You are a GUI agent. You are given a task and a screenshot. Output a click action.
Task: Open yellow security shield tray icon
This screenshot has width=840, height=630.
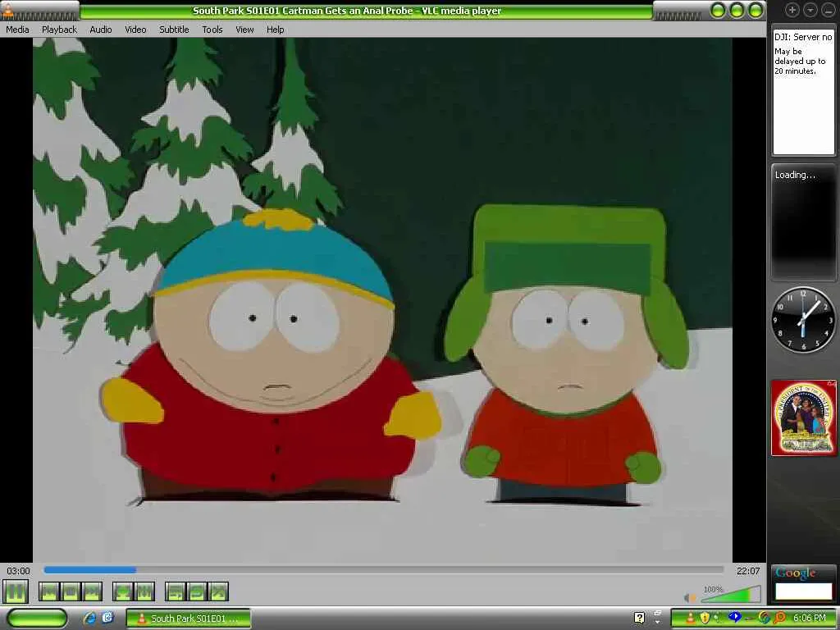(x=705, y=618)
